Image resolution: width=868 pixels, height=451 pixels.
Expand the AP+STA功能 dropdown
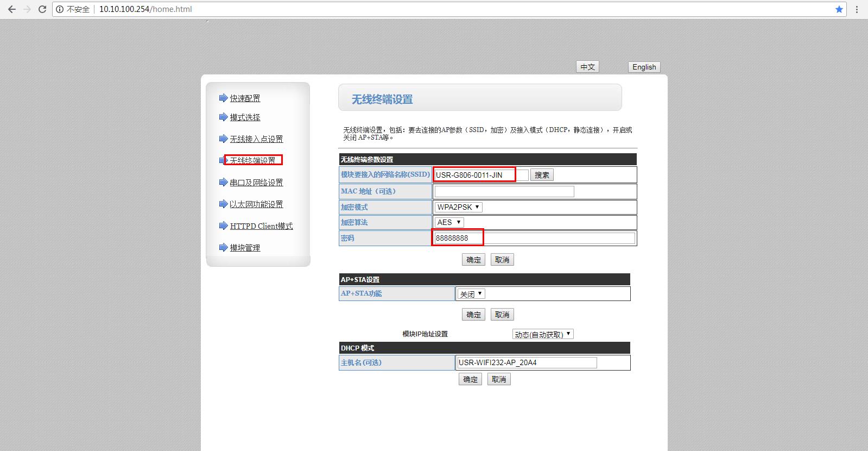click(x=471, y=294)
